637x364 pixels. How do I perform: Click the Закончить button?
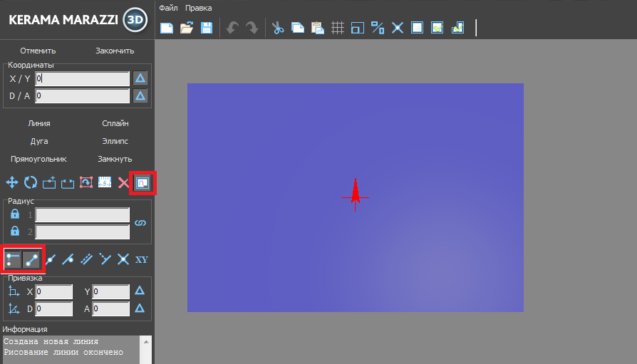tap(115, 51)
